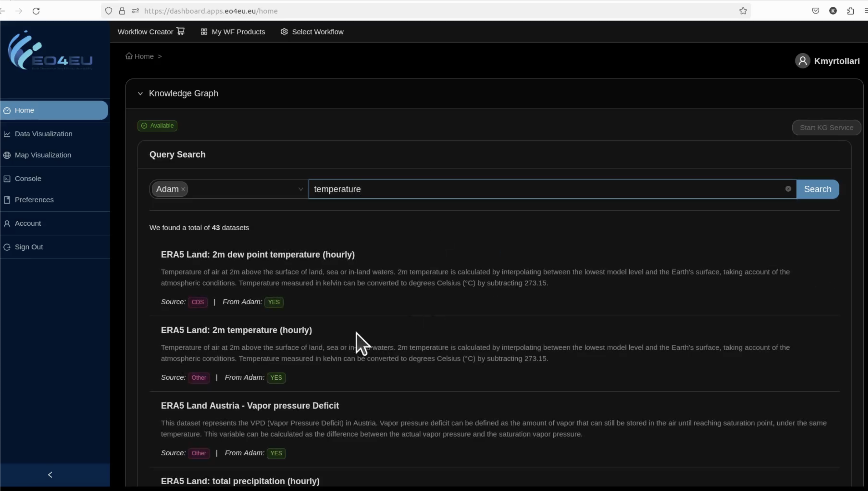
Task: Click the Home breadcrumb house icon
Action: click(x=129, y=56)
